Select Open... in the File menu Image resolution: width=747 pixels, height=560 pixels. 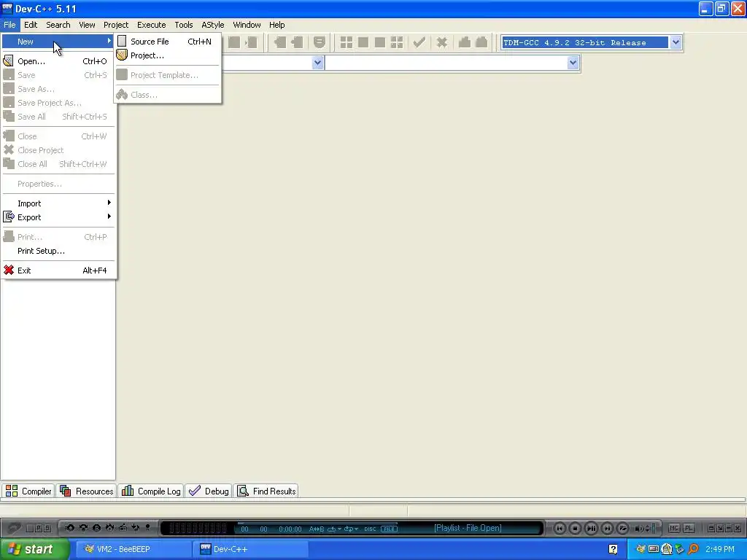58,61
